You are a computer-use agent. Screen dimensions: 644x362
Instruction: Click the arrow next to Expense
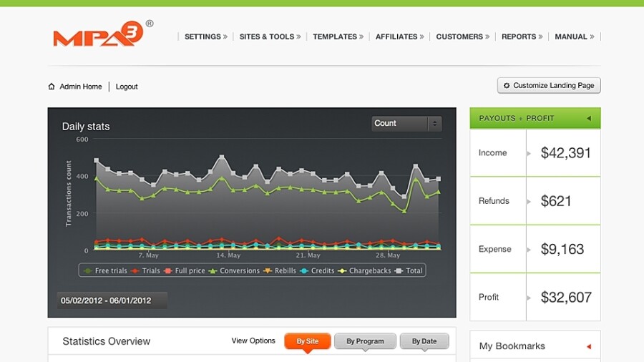pyautogui.click(x=529, y=250)
